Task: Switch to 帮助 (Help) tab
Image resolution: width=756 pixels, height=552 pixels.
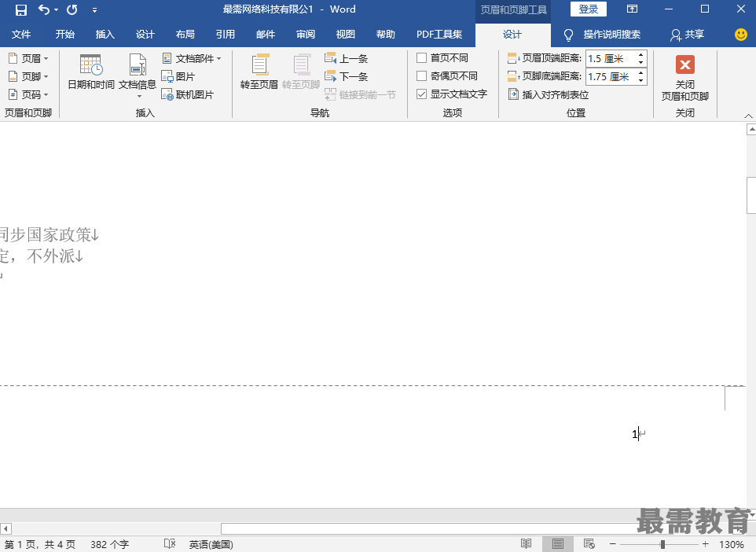Action: click(x=386, y=35)
